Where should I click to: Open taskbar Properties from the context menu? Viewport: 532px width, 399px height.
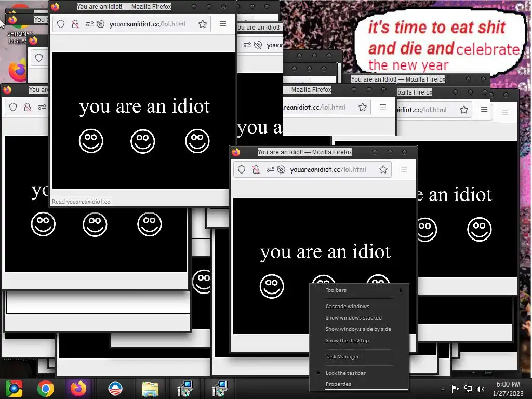click(x=338, y=384)
